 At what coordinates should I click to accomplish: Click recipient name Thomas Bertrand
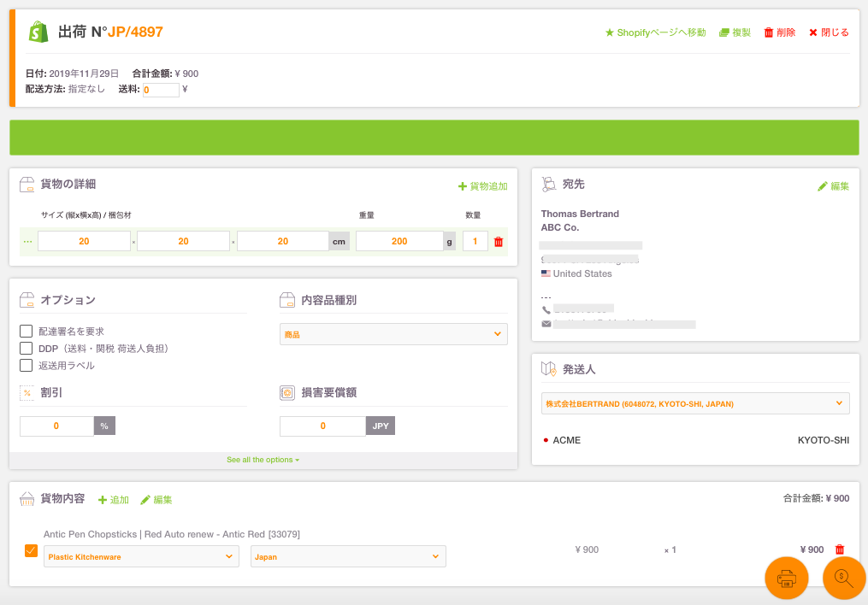[x=580, y=214]
